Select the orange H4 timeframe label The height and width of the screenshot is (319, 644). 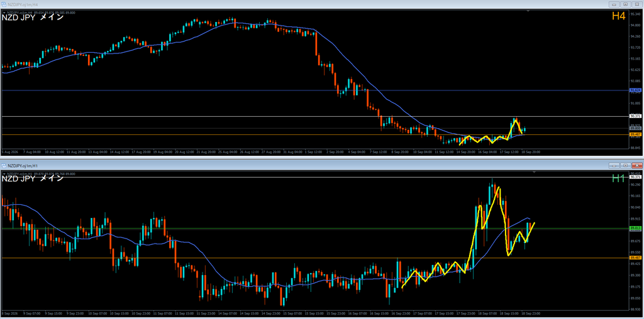coord(618,16)
